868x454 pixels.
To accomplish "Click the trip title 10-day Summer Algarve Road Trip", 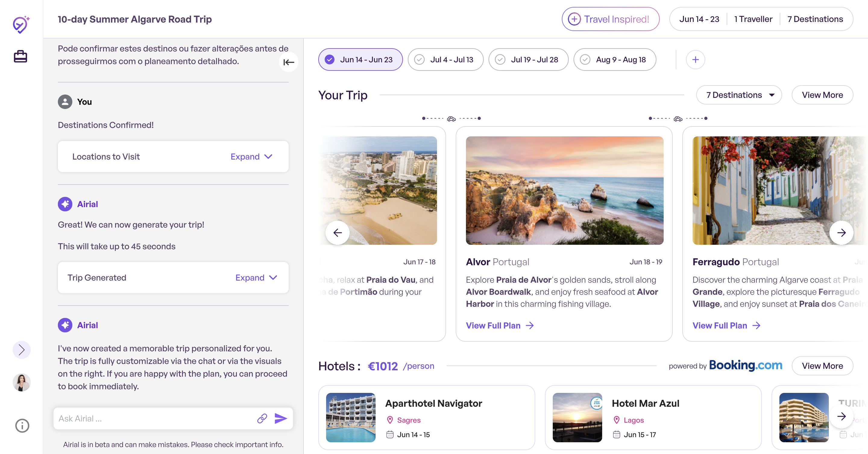I will coord(135,19).
